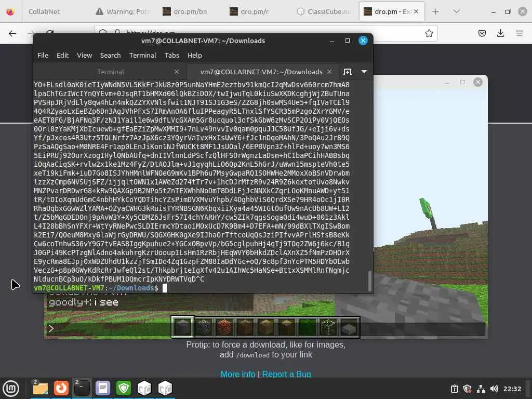The width and height of the screenshot is (532, 399).
Task: Open the terminal View menu
Action: point(85,55)
